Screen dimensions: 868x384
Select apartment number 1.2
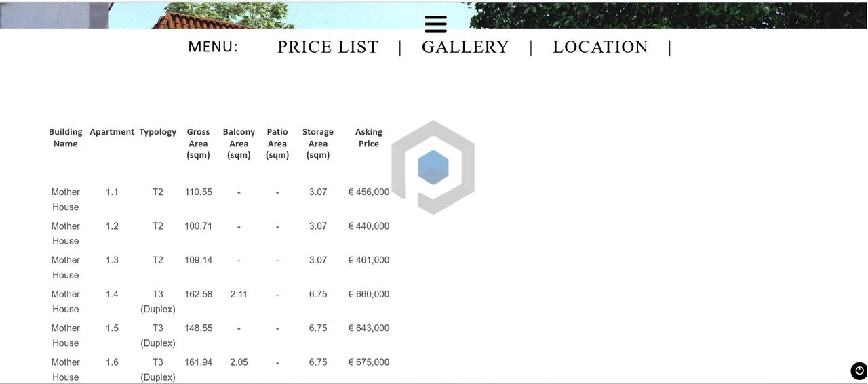112,226
